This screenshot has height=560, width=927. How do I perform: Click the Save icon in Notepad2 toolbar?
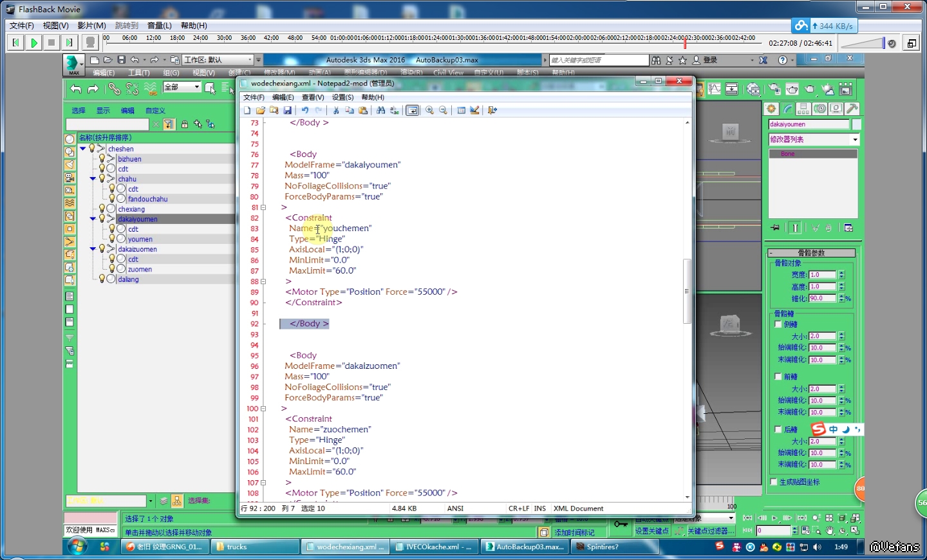288,111
